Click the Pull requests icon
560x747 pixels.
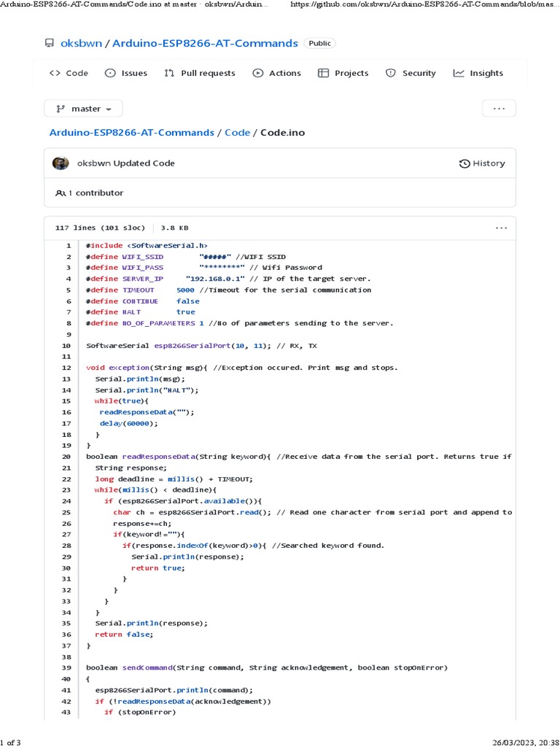pos(169,73)
